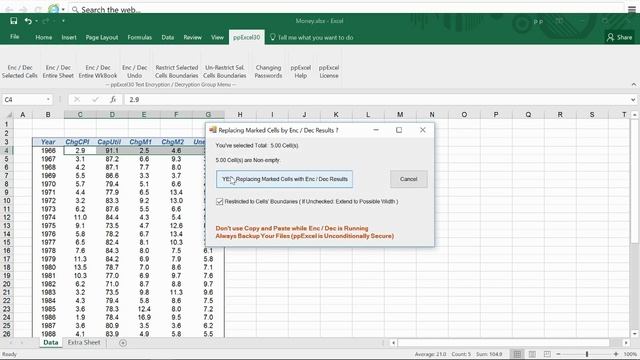Click the browser hamburger menu icon
The height and width of the screenshot is (360, 640).
(631, 9)
